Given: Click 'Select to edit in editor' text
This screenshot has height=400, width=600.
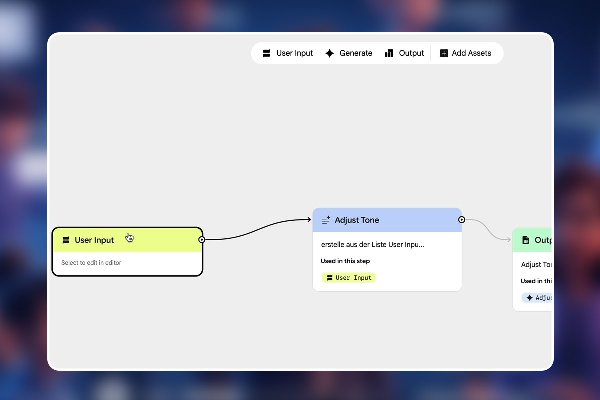Looking at the screenshot, I should tap(91, 263).
